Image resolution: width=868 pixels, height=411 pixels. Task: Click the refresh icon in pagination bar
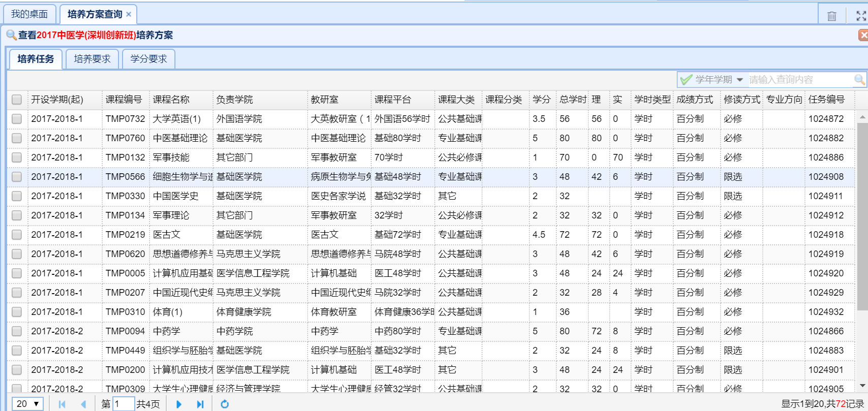click(224, 404)
